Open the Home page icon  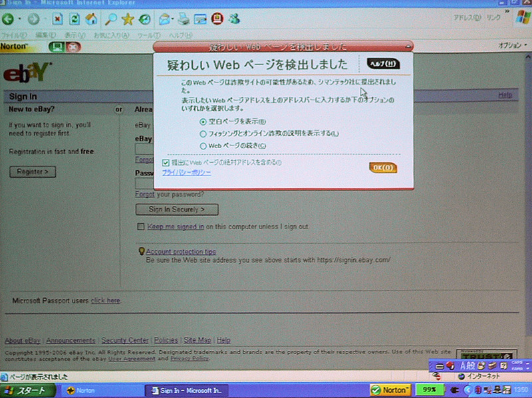pyautogui.click(x=91, y=19)
